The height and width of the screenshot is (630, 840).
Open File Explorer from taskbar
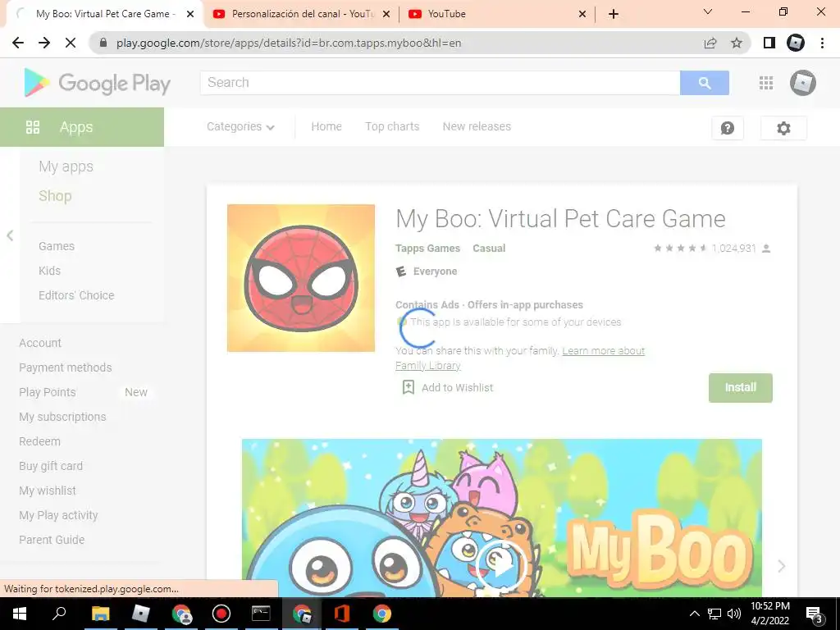tap(100, 614)
